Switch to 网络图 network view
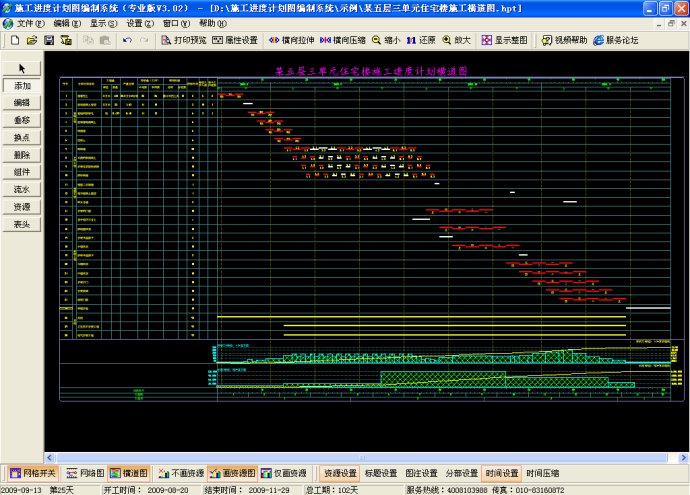Image resolution: width=690 pixels, height=495 pixels. click(x=84, y=473)
